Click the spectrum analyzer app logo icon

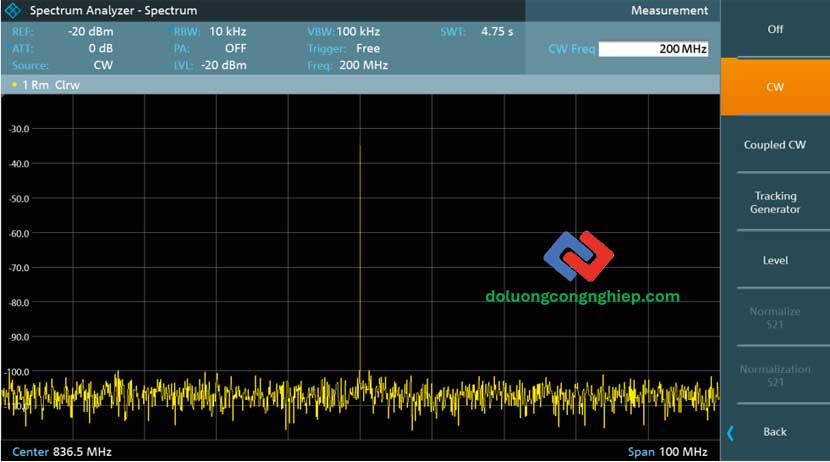click(12, 10)
